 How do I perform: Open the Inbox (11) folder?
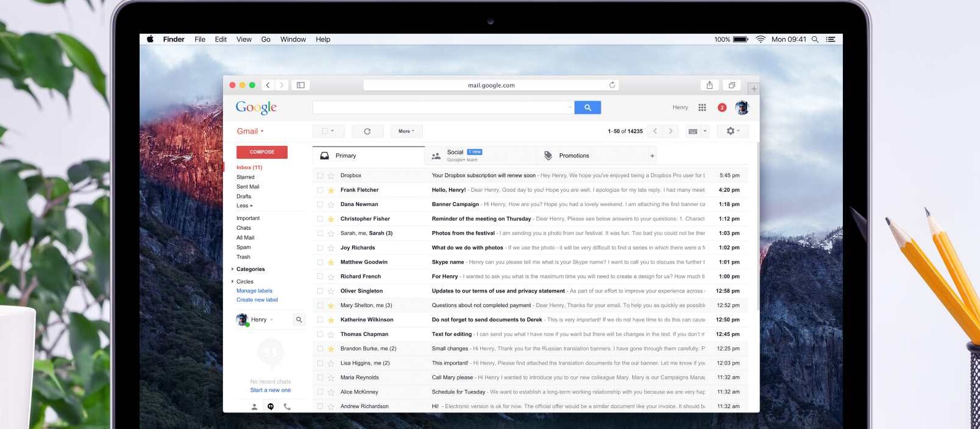point(249,167)
